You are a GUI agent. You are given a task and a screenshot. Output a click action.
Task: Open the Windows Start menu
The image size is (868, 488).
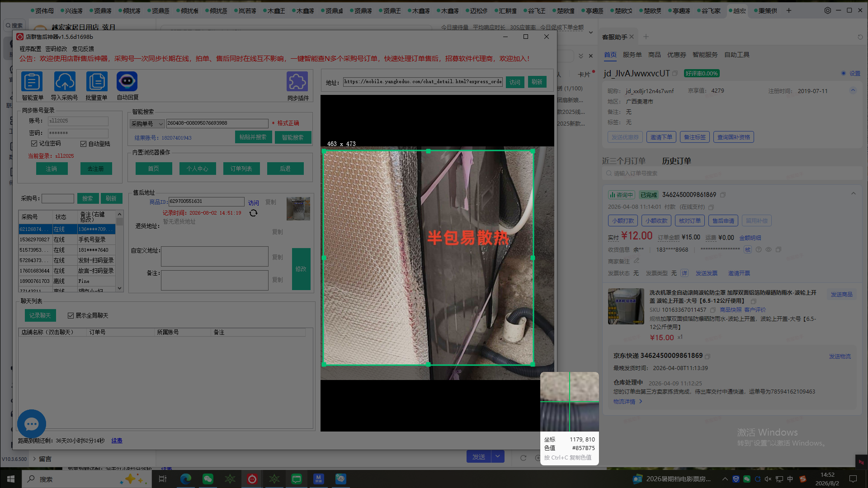click(11, 479)
